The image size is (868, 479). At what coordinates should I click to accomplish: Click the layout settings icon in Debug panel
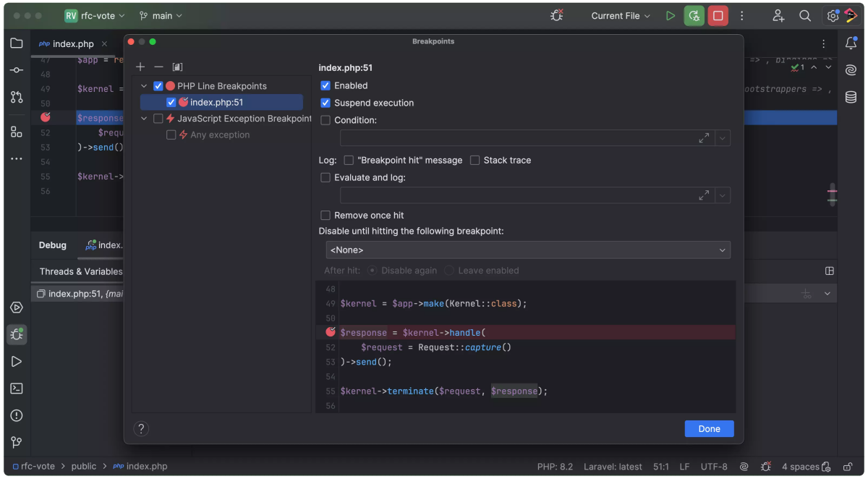830,271
